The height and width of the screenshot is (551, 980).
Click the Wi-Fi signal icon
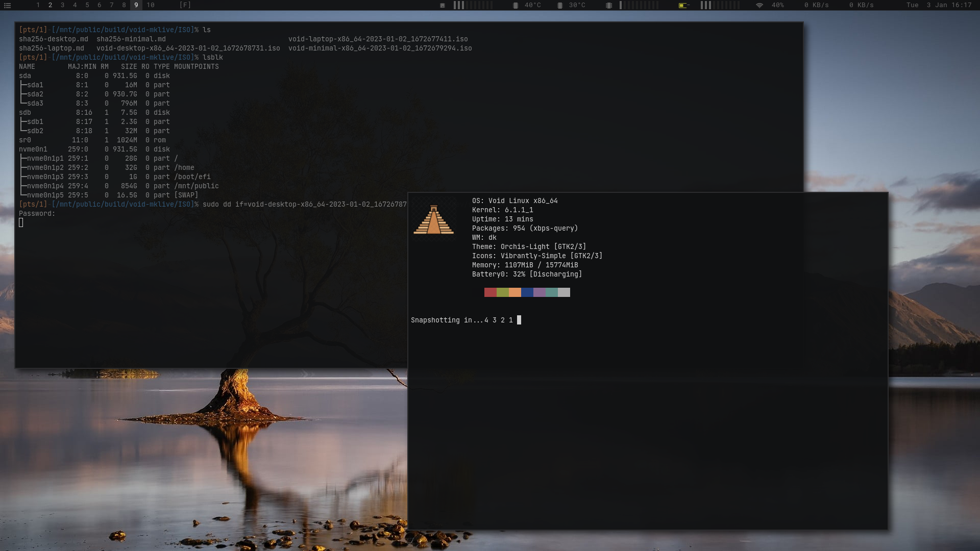(x=759, y=5)
